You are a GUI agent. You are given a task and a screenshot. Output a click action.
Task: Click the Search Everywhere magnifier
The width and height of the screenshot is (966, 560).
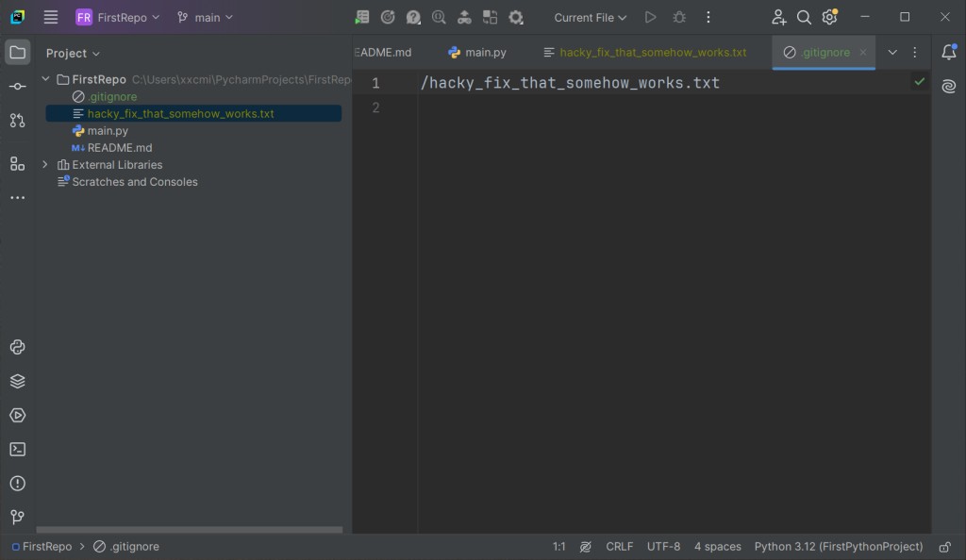[x=804, y=18]
